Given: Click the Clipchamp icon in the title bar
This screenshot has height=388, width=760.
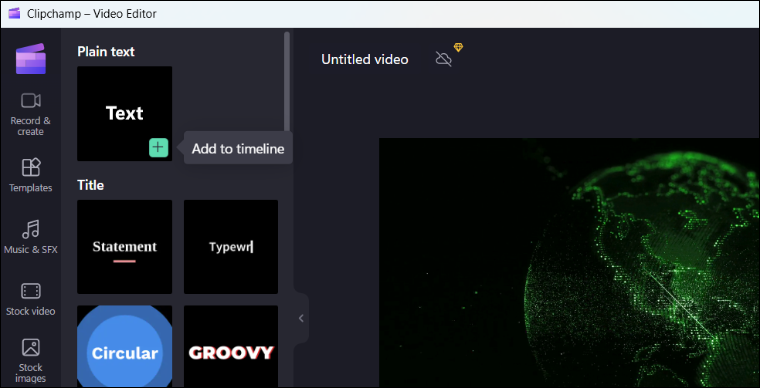Looking at the screenshot, I should click(x=14, y=14).
